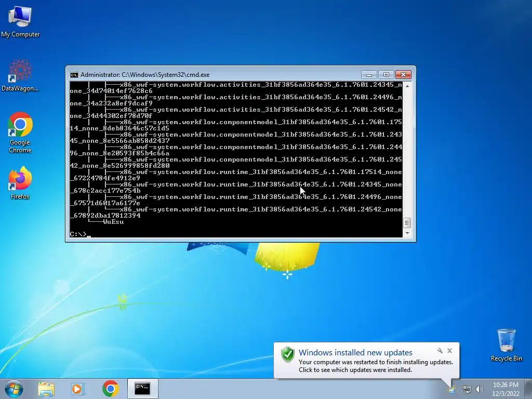Click the network tray icon

(467, 389)
